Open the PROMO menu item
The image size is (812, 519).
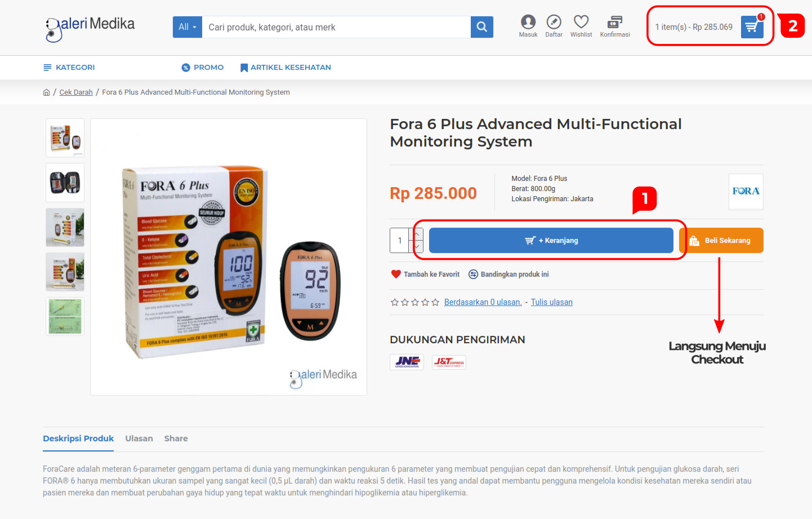[203, 68]
